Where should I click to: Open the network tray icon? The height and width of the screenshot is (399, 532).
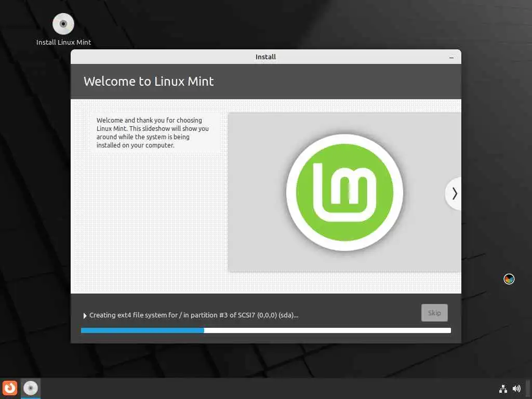(503, 389)
